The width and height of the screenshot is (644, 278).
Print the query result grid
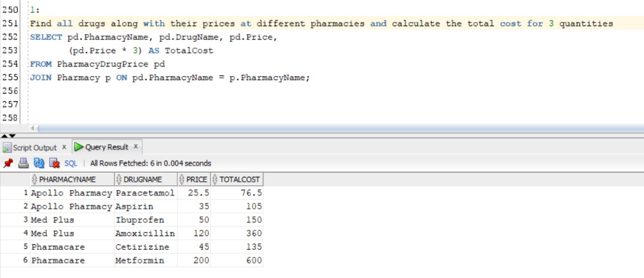(x=23, y=163)
